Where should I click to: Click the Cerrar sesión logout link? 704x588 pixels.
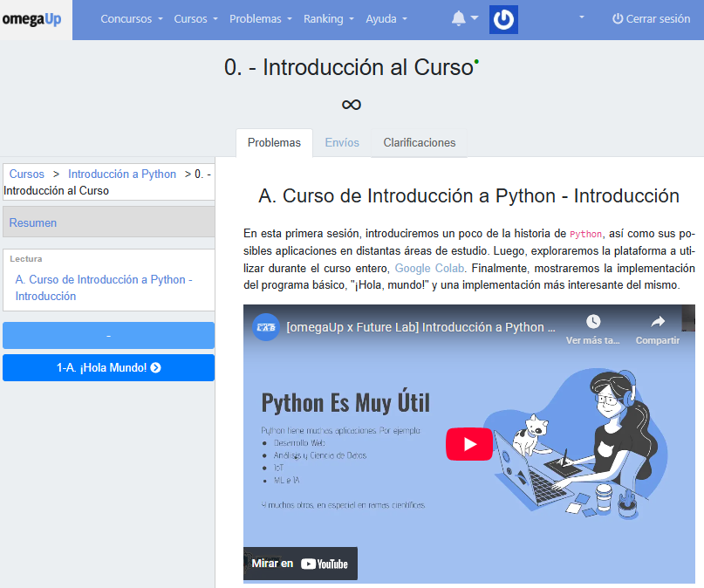click(651, 19)
